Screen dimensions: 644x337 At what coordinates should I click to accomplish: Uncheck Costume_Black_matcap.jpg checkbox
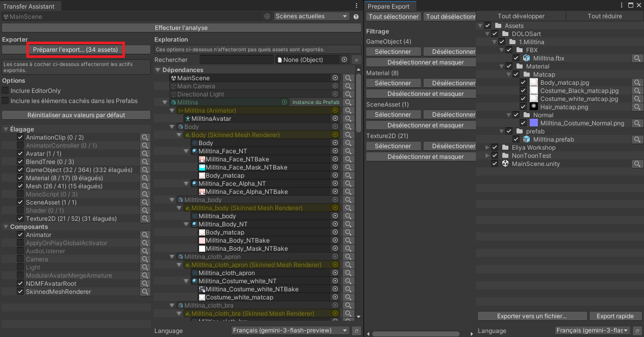pyautogui.click(x=523, y=91)
